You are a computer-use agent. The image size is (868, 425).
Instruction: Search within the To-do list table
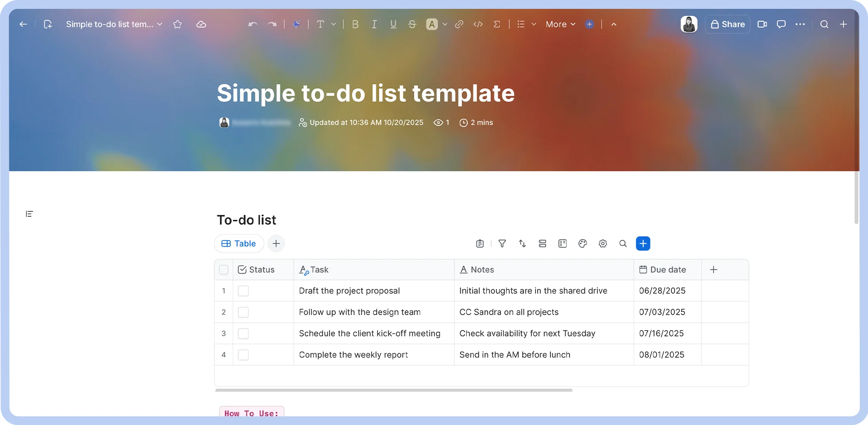tap(623, 243)
